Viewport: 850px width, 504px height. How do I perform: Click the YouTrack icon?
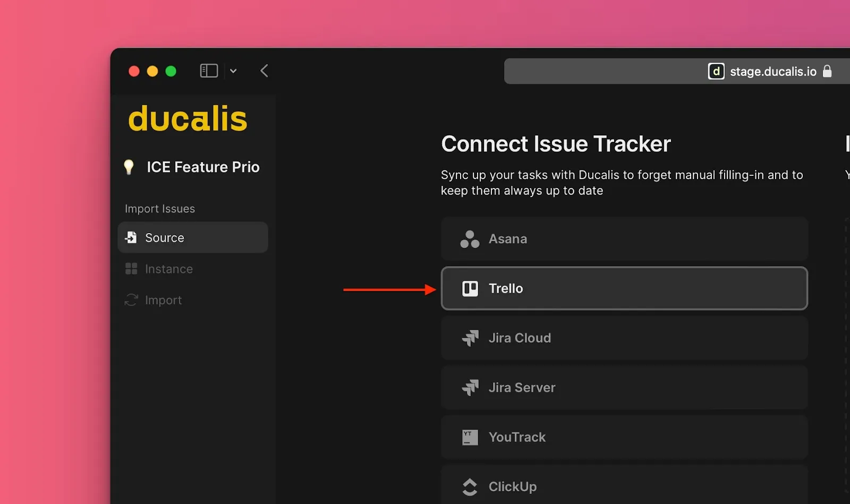click(470, 437)
